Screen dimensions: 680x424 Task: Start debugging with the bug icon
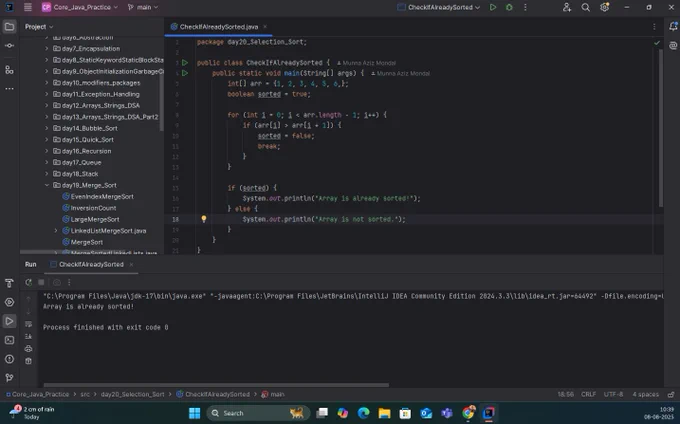pos(509,7)
